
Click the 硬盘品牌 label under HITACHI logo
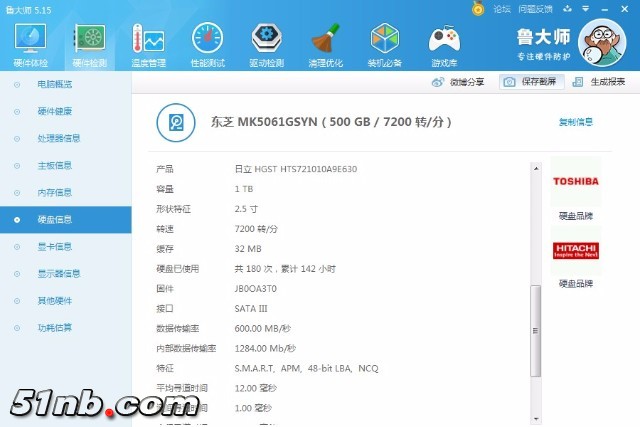pyautogui.click(x=576, y=284)
